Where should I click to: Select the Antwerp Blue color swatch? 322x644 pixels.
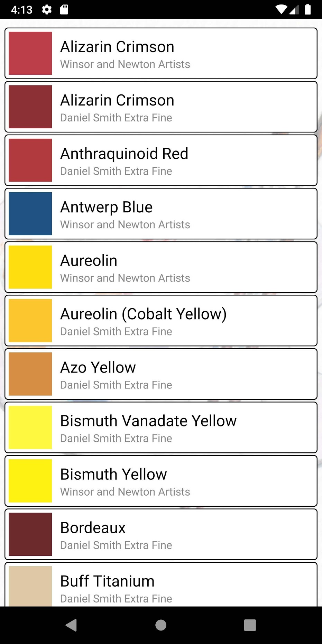pos(30,214)
